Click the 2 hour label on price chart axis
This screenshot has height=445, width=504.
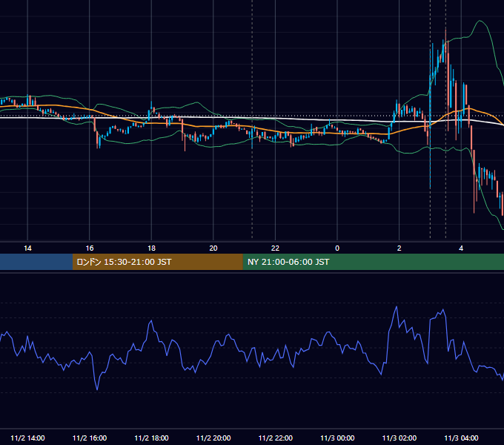pyautogui.click(x=399, y=248)
